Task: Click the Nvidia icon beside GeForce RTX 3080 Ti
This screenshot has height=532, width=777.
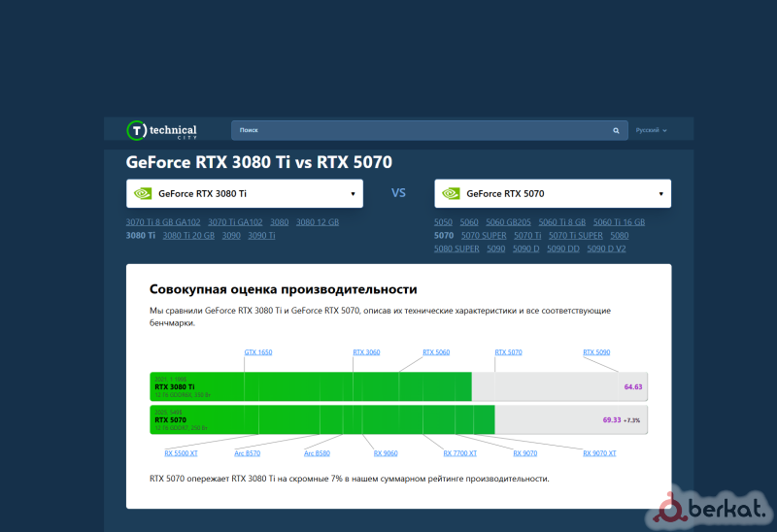Action: pyautogui.click(x=143, y=194)
